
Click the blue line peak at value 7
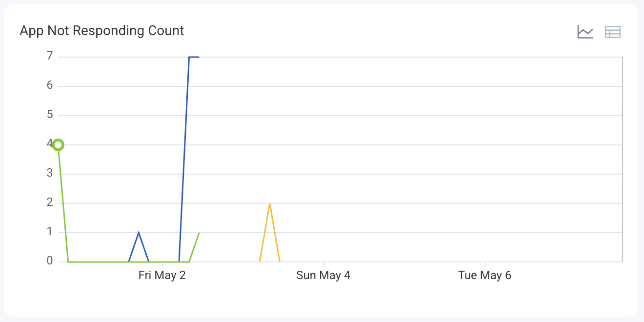click(193, 57)
